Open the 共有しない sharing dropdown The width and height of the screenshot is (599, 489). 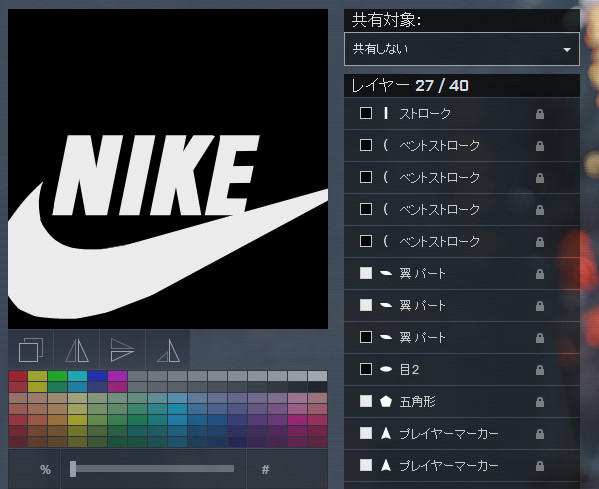pyautogui.click(x=462, y=49)
